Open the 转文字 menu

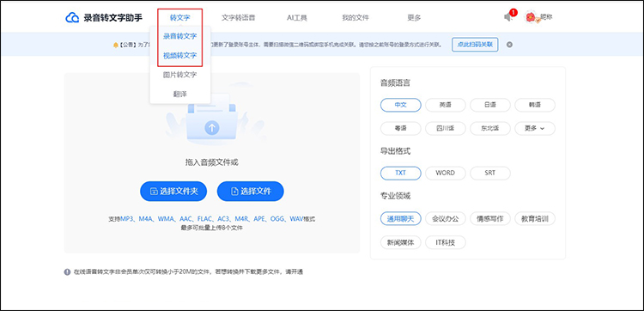[x=180, y=18]
